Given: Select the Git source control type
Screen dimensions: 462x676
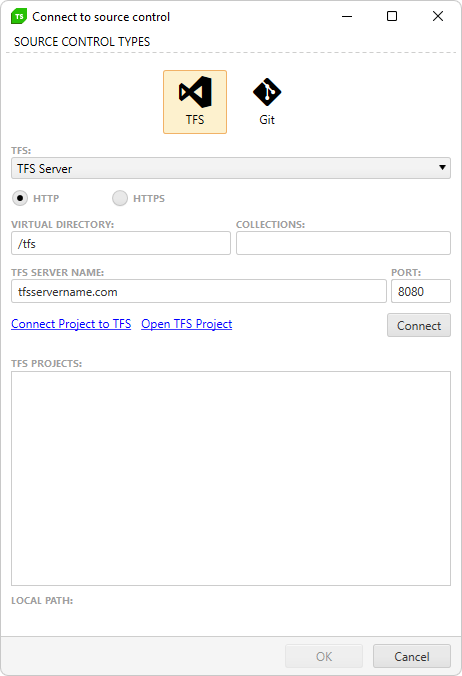Looking at the screenshot, I should point(267,102).
